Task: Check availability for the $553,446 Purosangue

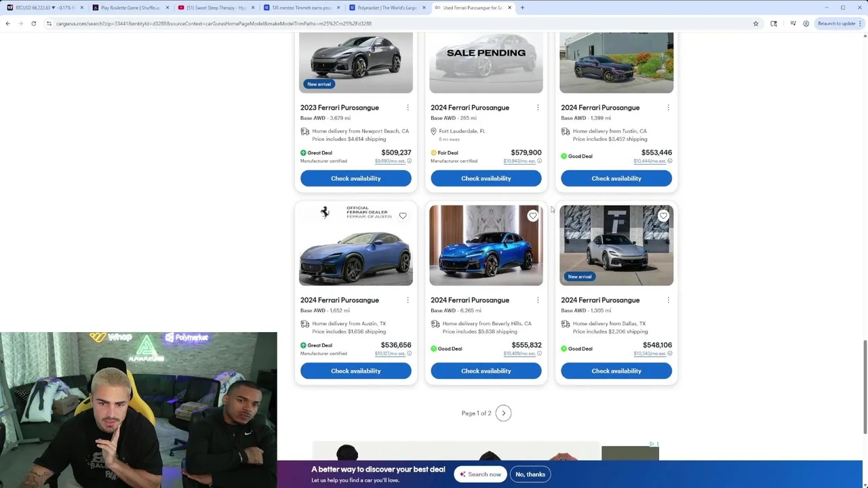Action: pos(616,178)
